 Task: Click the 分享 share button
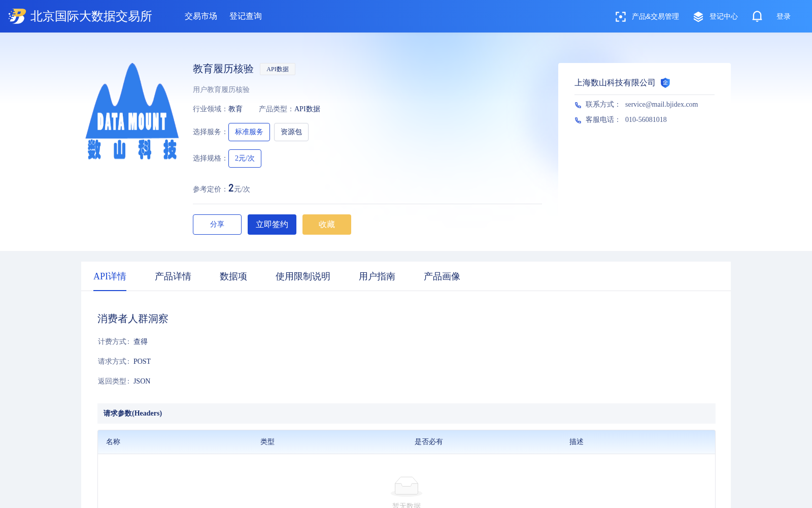(217, 225)
